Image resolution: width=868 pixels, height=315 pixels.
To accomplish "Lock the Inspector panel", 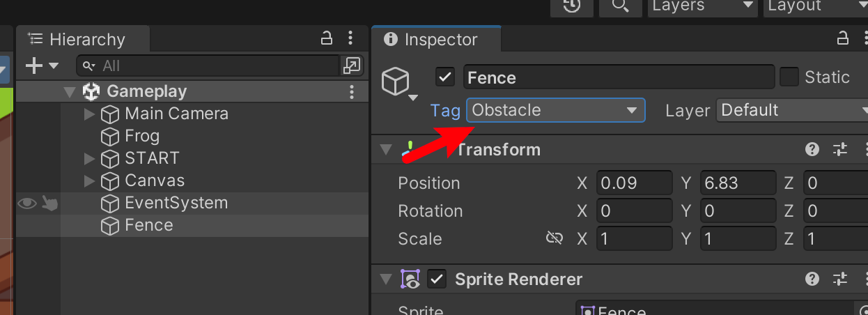I will pyautogui.click(x=842, y=39).
